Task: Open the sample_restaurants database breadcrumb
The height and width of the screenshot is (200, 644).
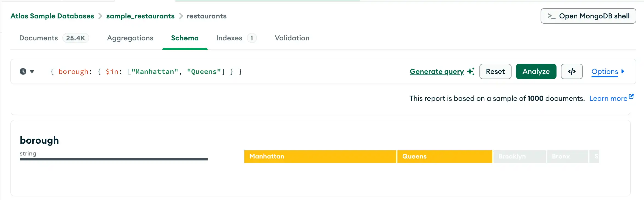Action: point(140,16)
